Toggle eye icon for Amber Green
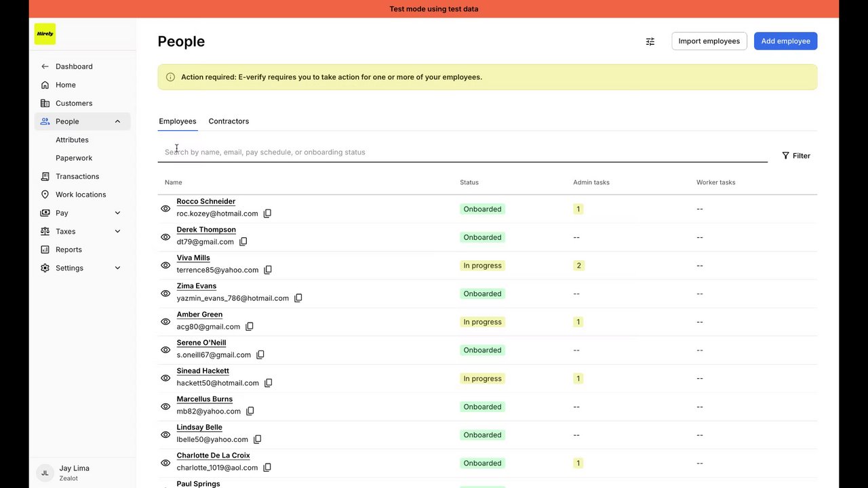This screenshot has width=868, height=488. click(x=165, y=322)
